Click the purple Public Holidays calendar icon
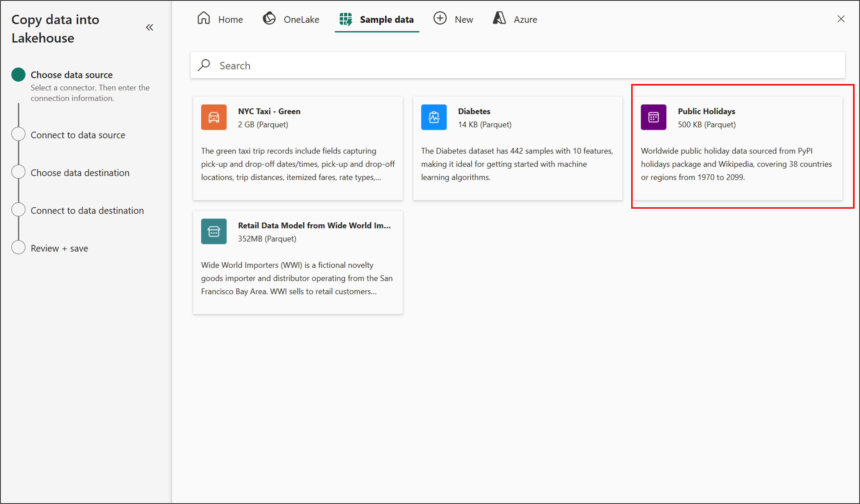This screenshot has height=504, width=860. pos(653,117)
